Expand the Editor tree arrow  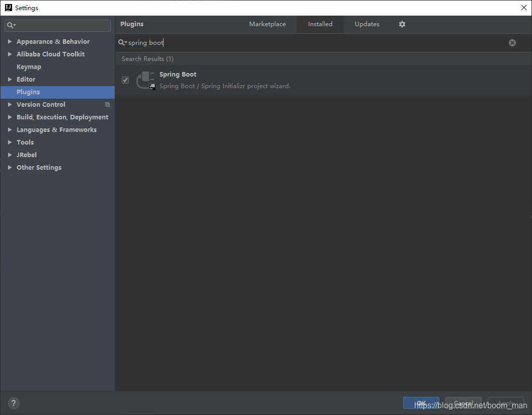(x=10, y=79)
